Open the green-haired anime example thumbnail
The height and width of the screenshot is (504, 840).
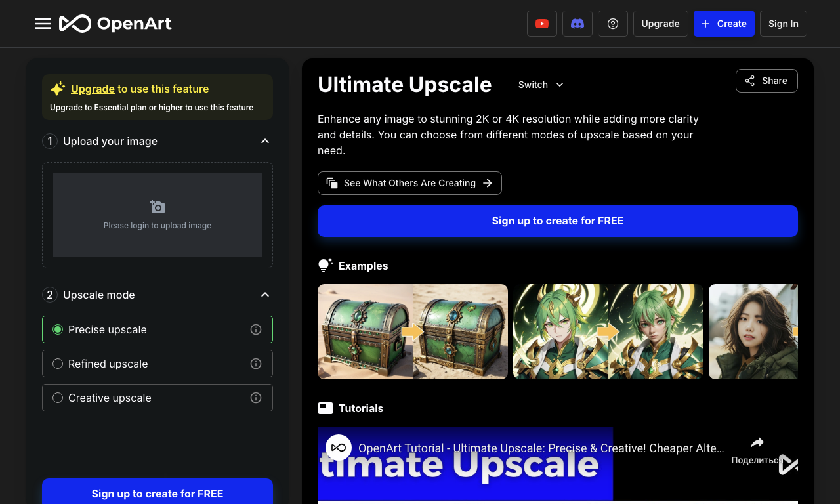coord(608,331)
